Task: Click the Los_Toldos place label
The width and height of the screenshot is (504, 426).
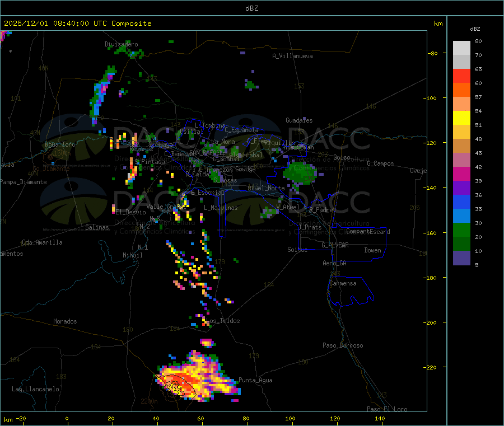Action: pyautogui.click(x=223, y=321)
